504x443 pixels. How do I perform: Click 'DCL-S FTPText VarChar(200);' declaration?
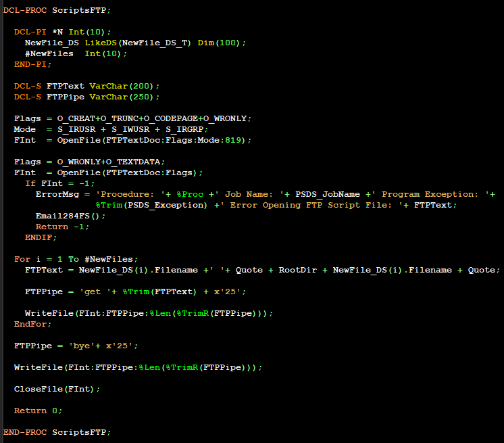click(x=86, y=86)
